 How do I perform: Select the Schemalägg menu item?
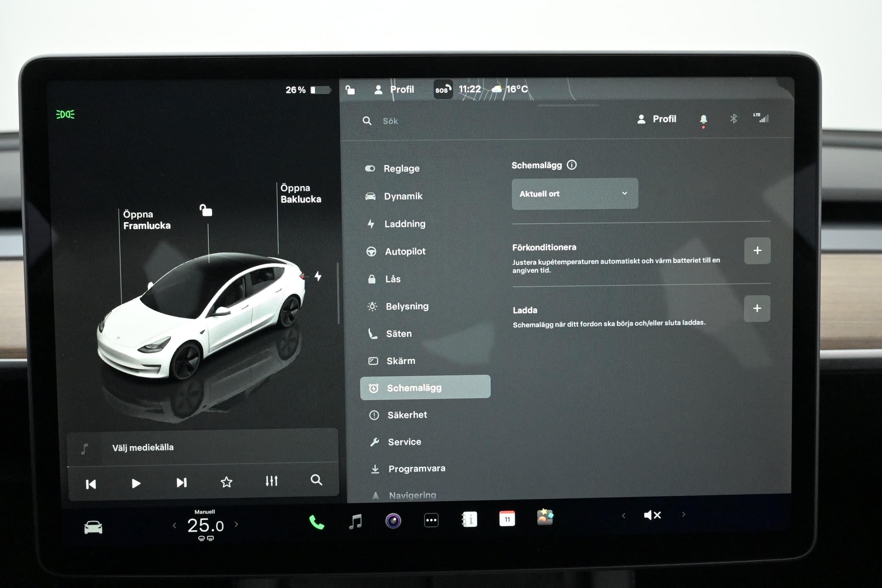425,387
